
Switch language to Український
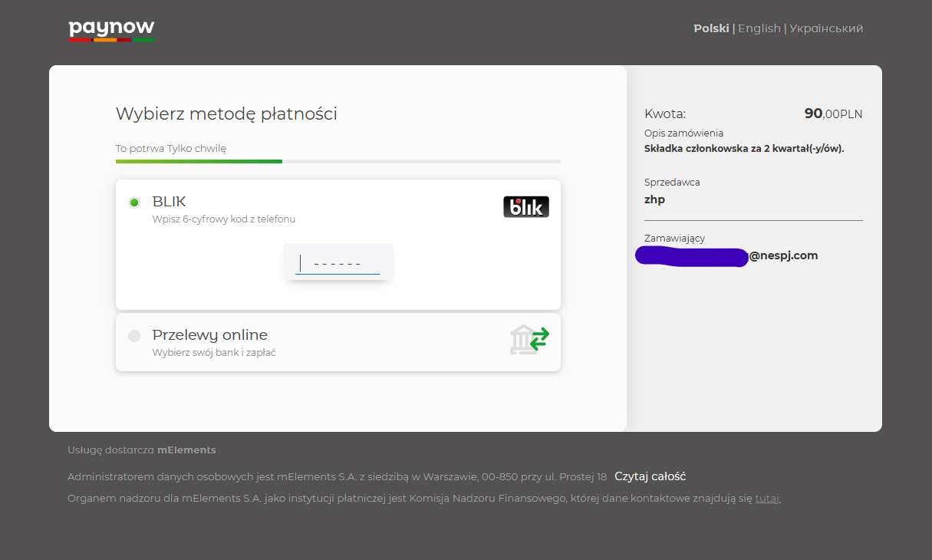pyautogui.click(x=826, y=28)
